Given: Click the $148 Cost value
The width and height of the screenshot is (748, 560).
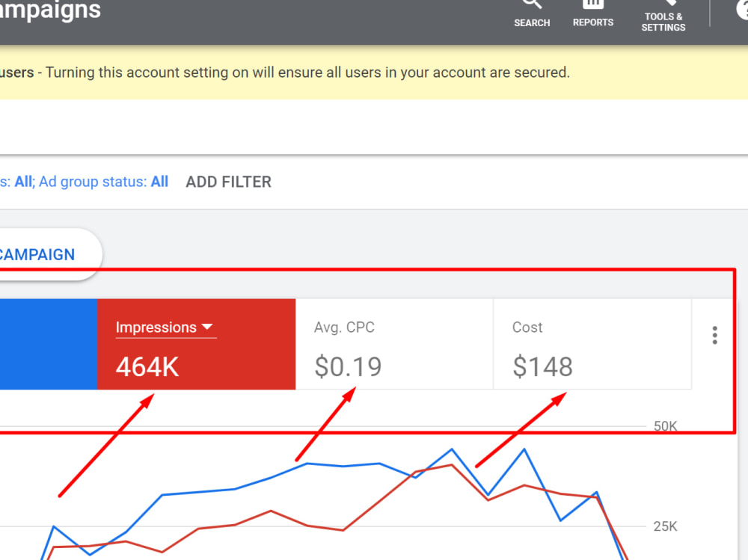Looking at the screenshot, I should pyautogui.click(x=542, y=366).
